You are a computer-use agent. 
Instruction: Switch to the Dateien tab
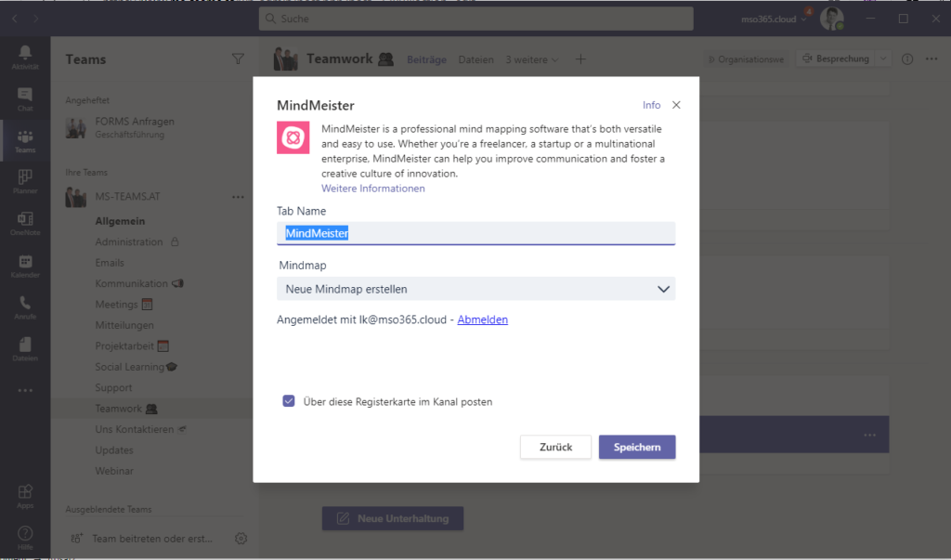(476, 59)
